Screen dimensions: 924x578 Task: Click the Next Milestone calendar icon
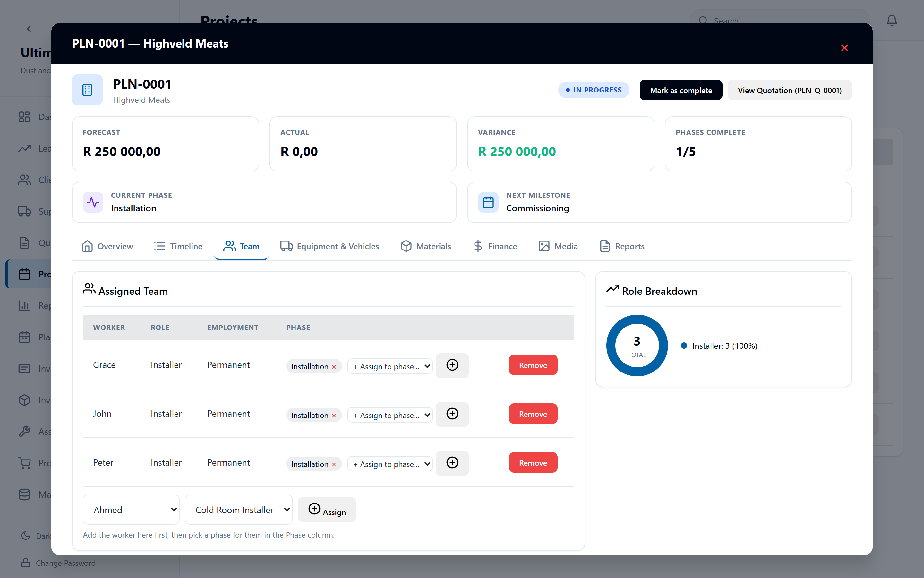[x=488, y=202]
